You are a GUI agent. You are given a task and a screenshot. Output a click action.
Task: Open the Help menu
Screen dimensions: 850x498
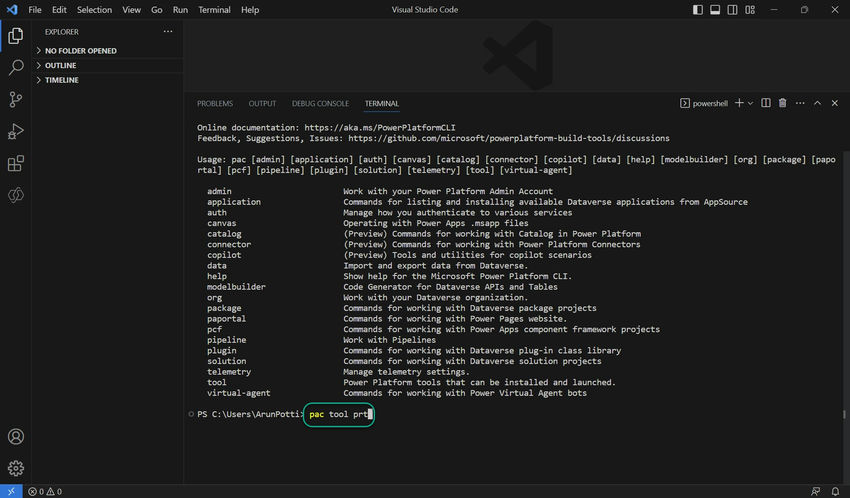coord(250,10)
